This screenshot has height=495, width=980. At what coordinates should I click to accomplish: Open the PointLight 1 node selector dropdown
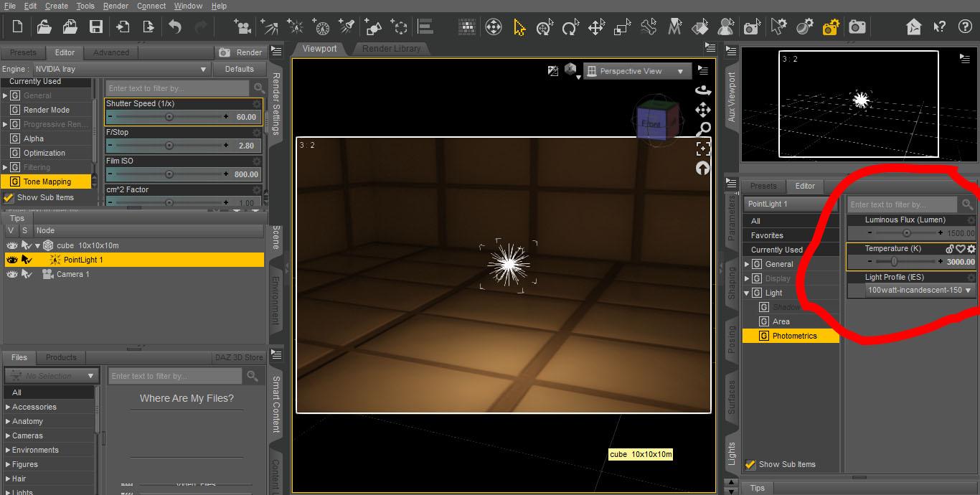[x=790, y=204]
